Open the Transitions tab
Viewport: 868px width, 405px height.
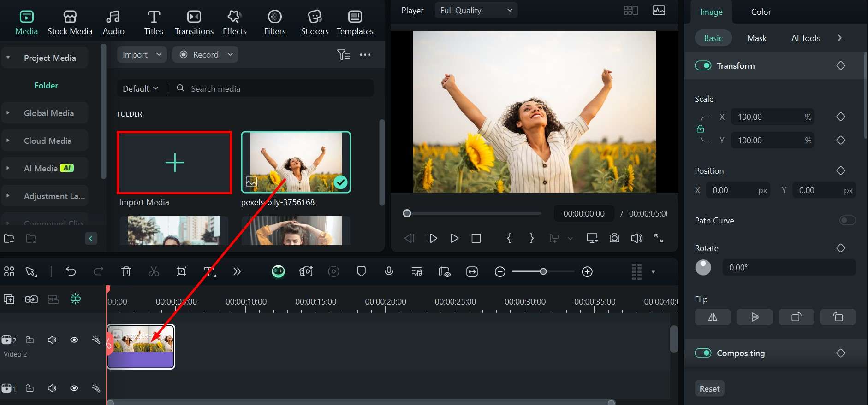(194, 22)
